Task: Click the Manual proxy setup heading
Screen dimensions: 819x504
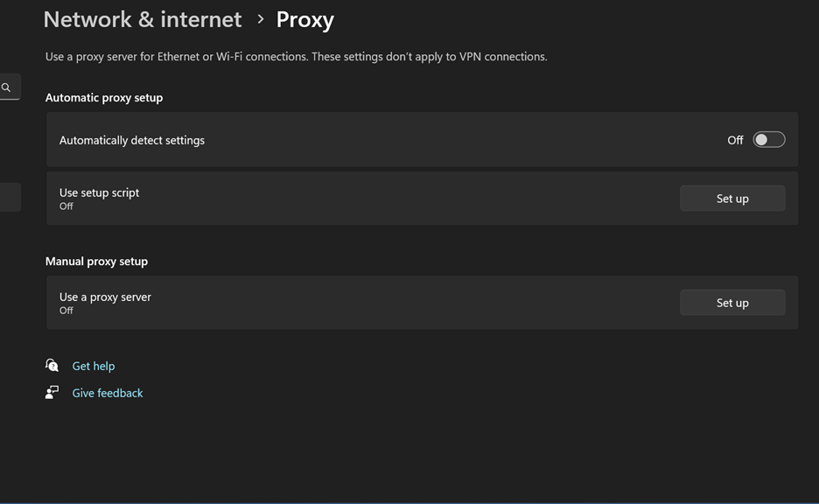Action: click(96, 261)
